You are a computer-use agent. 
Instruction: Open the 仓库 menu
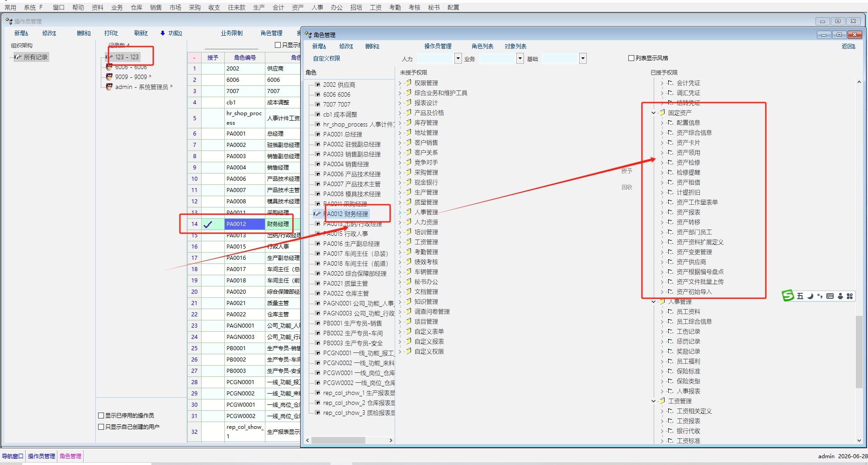point(137,7)
